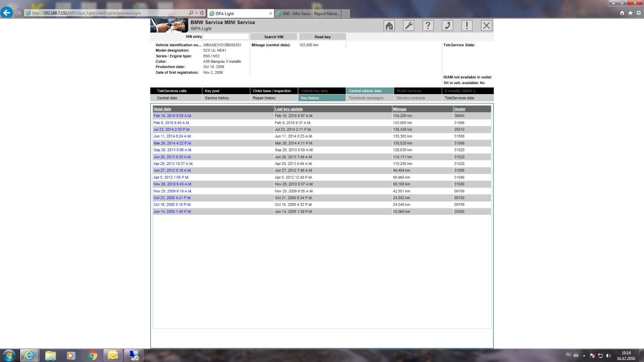Open the Jun 26, 2013 8:28 A.M. entry
Viewport: 644px width, 362px height.
point(172,157)
